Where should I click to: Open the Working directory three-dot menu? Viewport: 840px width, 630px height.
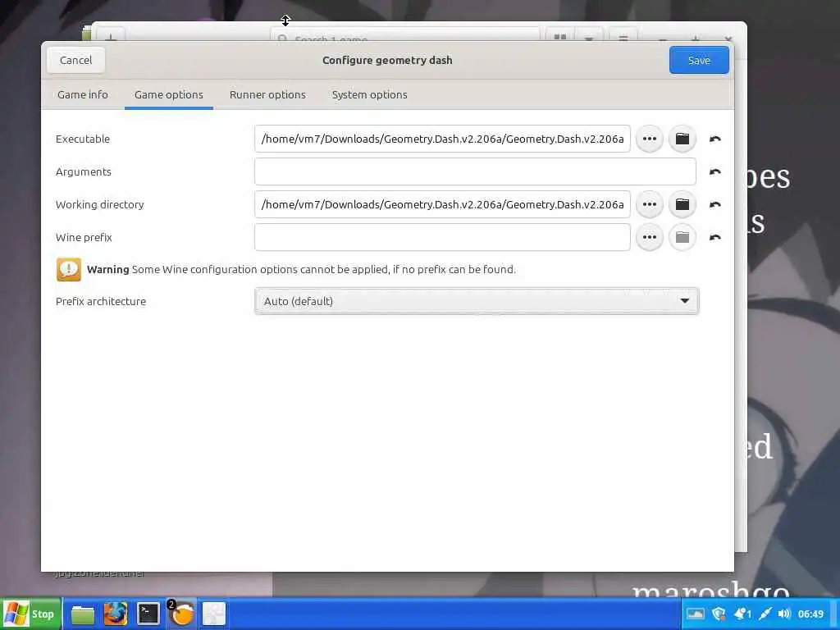(650, 204)
